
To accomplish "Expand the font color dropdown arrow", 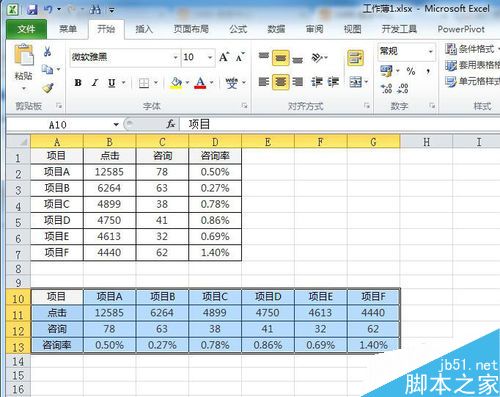I will pos(211,83).
